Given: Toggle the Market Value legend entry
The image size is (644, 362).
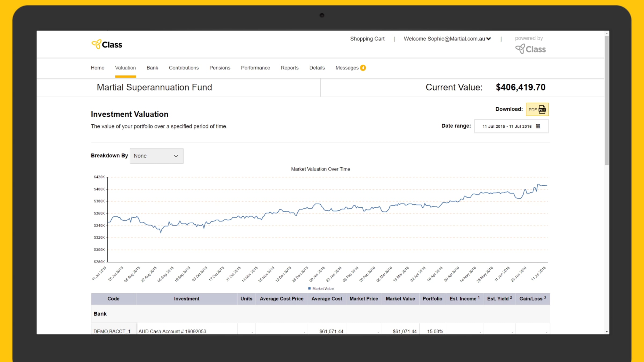Looking at the screenshot, I should (x=321, y=289).
